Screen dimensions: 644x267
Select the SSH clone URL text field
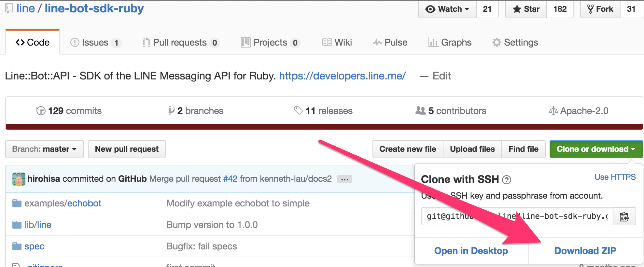point(517,217)
